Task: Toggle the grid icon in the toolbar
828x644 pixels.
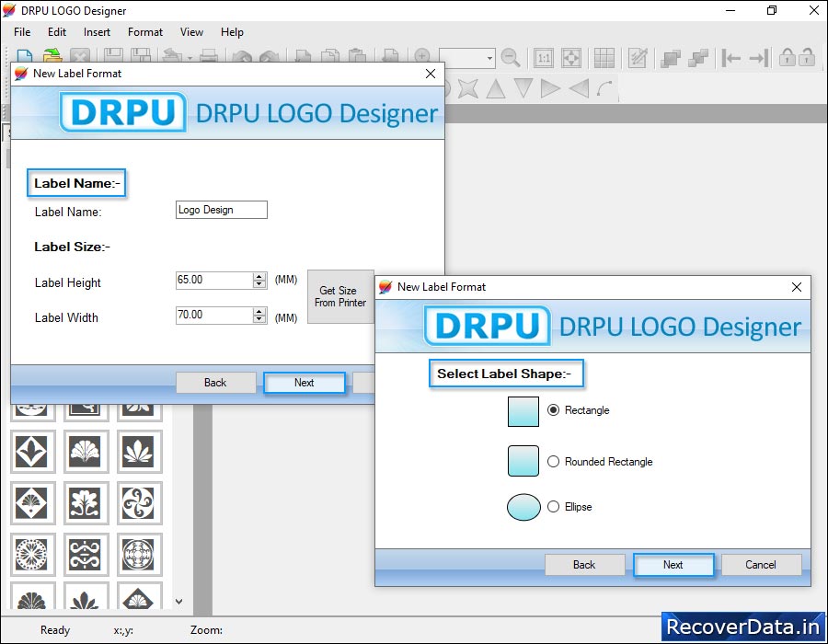Action: 604,58
